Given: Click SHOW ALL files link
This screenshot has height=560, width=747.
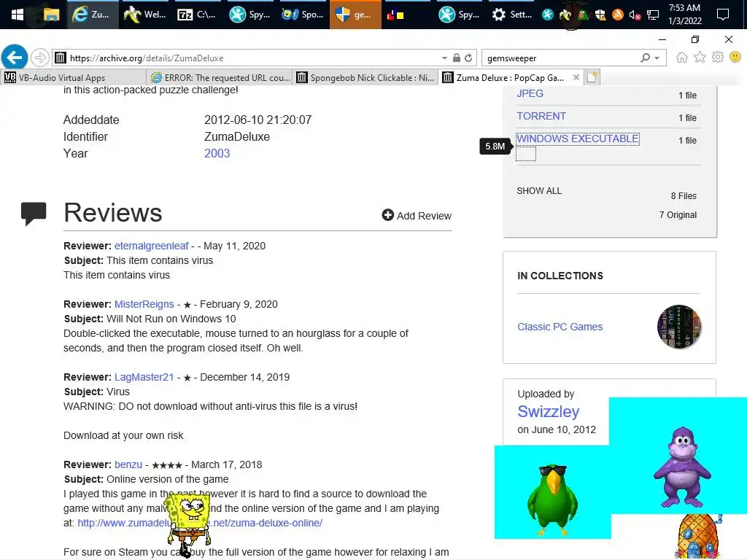Looking at the screenshot, I should tap(539, 191).
